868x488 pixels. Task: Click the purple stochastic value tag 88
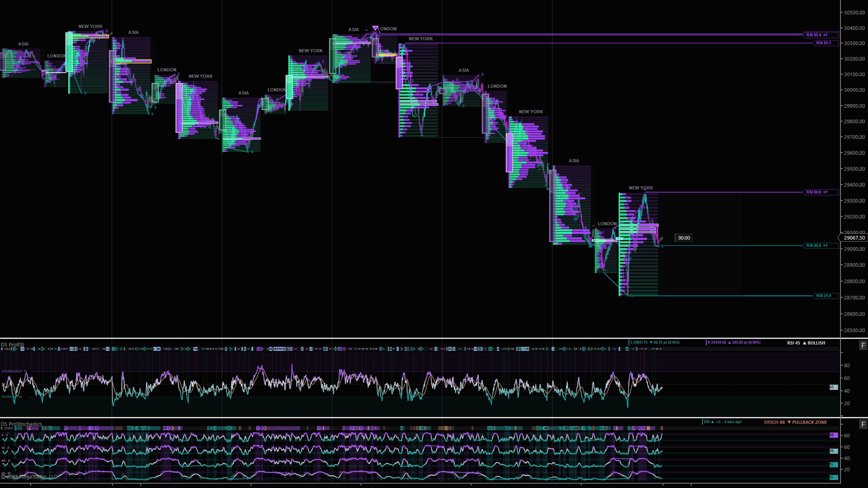(x=833, y=435)
